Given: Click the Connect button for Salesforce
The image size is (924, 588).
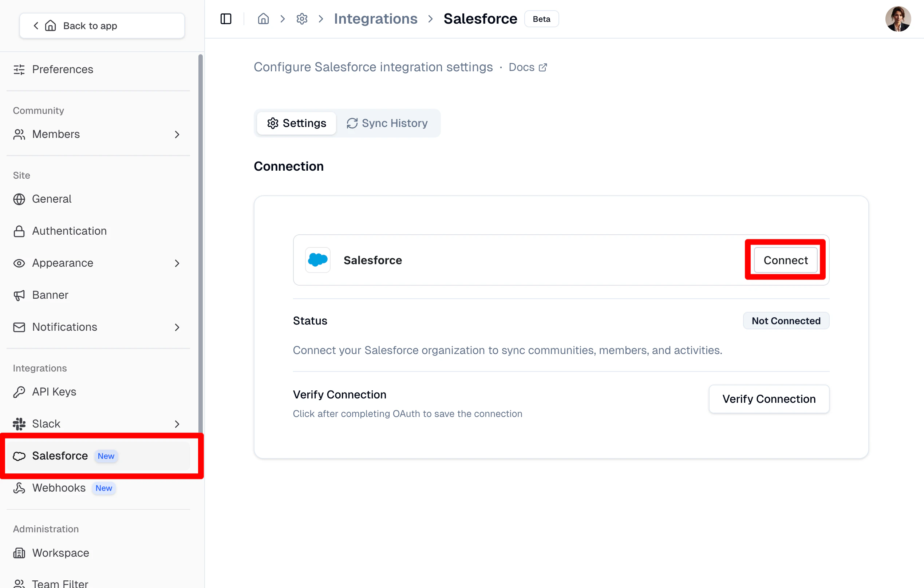Looking at the screenshot, I should tap(786, 260).
